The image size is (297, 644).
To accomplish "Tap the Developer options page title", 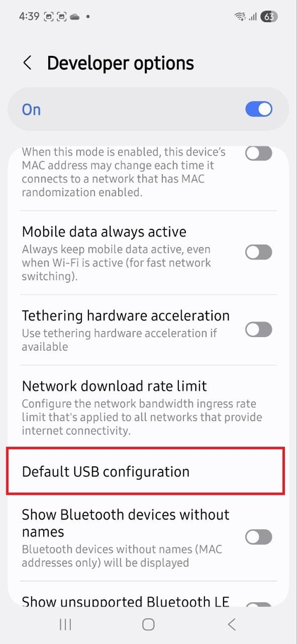I will tap(120, 63).
